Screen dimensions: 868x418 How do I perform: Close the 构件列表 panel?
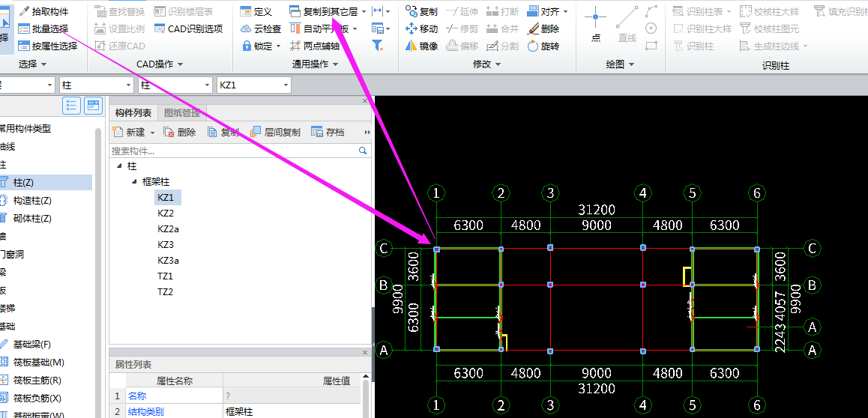(365, 100)
